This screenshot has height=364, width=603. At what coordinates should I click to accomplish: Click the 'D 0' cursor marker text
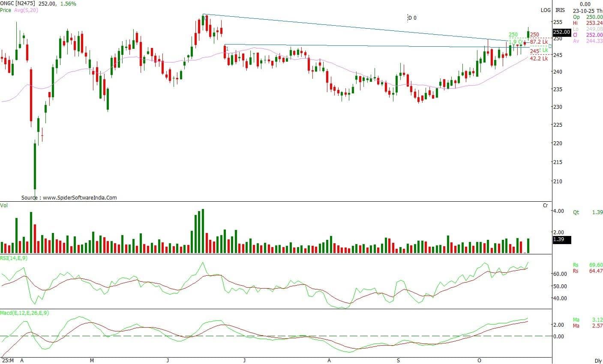412,18
